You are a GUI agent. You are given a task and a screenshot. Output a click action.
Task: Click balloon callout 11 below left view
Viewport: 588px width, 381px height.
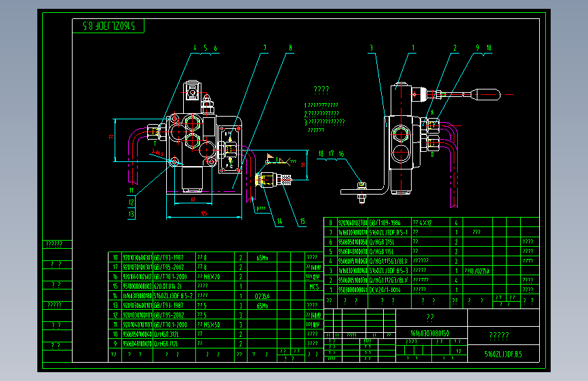click(132, 190)
